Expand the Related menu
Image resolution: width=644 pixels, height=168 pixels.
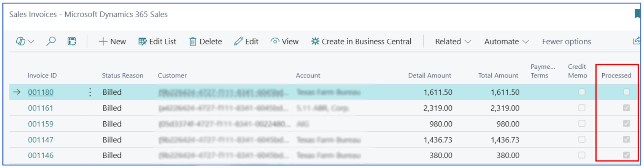click(x=453, y=41)
